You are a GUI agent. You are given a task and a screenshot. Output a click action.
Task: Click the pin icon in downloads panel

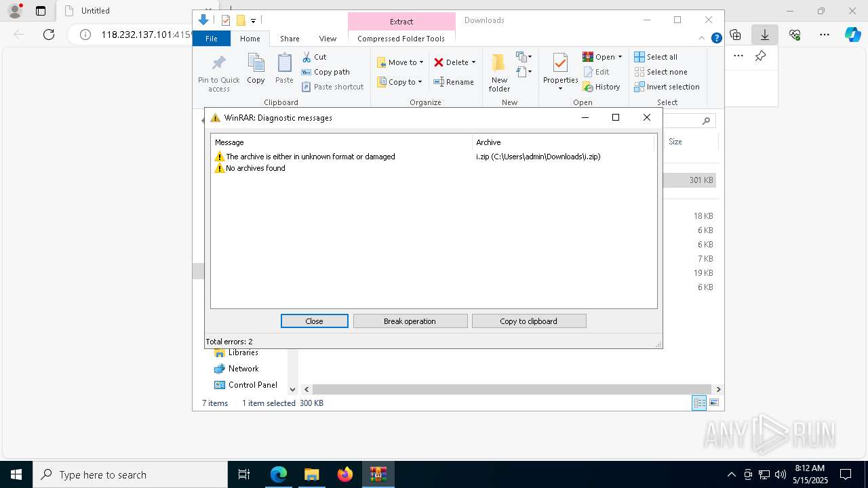pos(760,56)
